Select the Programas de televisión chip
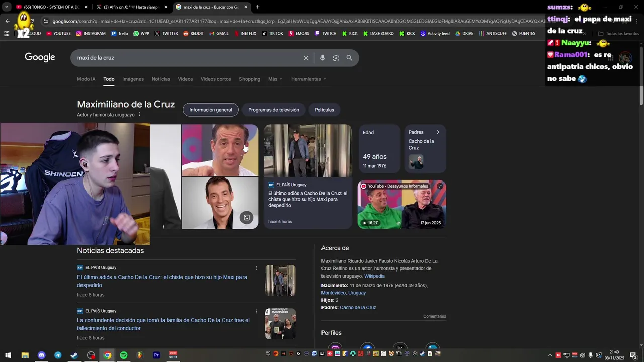 coord(273,110)
